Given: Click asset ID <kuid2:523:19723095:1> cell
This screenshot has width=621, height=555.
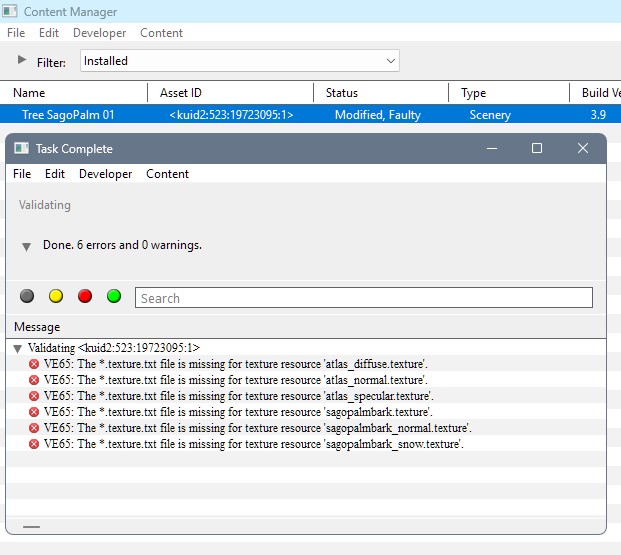Looking at the screenshot, I should coord(231,115).
